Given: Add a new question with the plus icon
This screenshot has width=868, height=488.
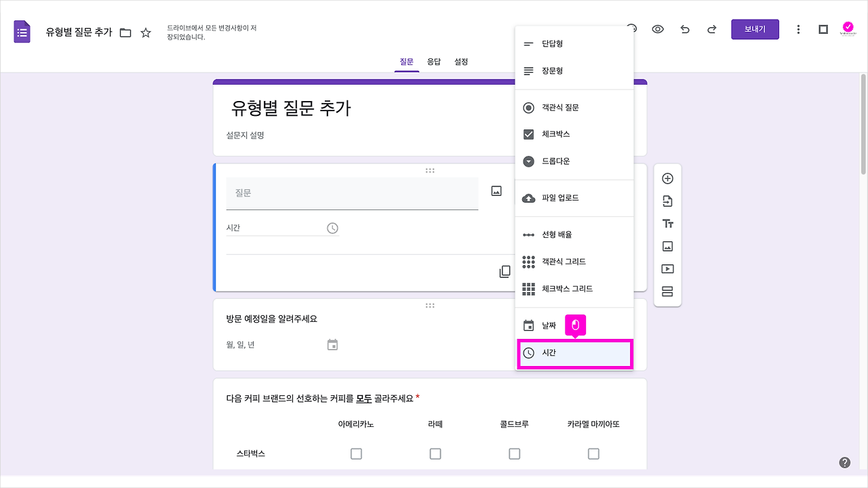Looking at the screenshot, I should (667, 178).
